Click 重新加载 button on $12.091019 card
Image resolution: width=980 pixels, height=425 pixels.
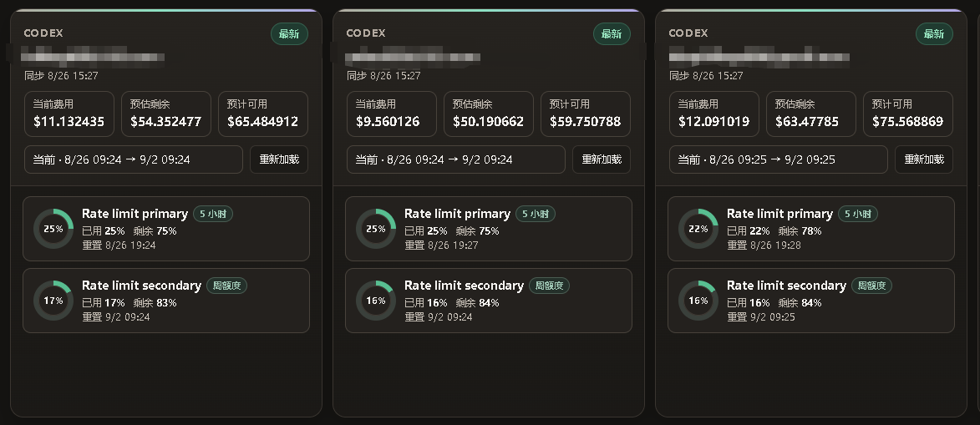pos(924,159)
